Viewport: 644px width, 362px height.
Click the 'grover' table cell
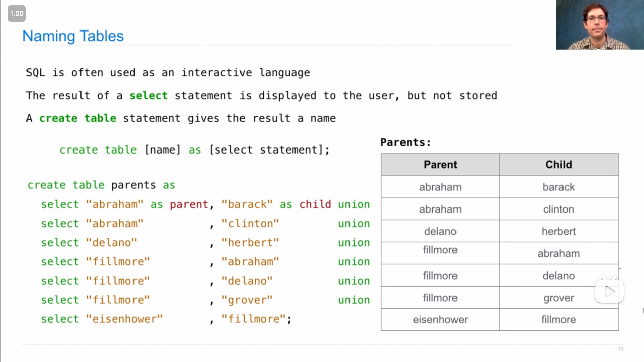click(558, 298)
